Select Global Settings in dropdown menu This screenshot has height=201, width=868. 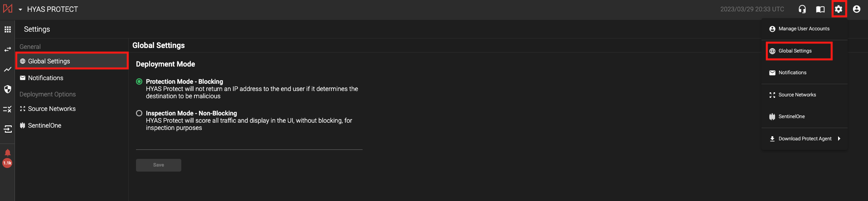pos(795,51)
